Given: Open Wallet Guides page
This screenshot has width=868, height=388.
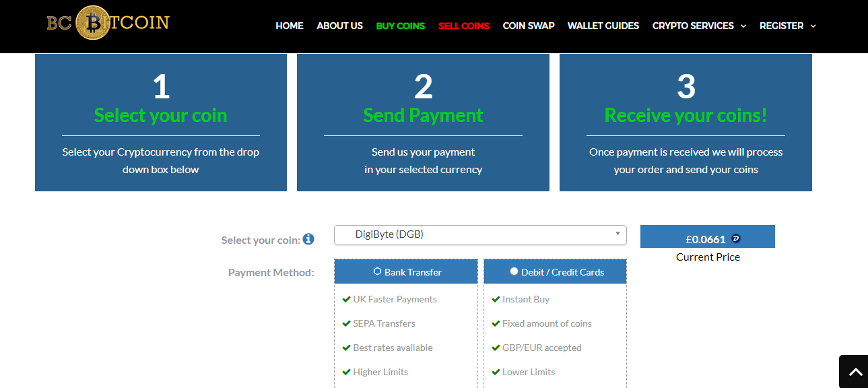Looking at the screenshot, I should 603,26.
